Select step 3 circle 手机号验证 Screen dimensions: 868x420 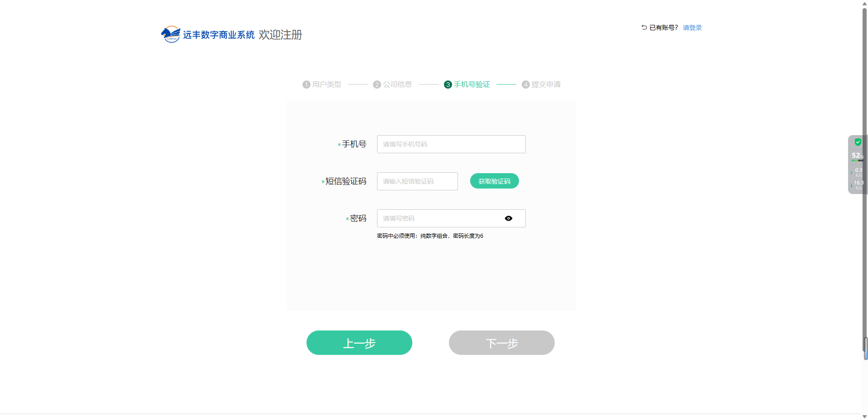[x=448, y=85]
